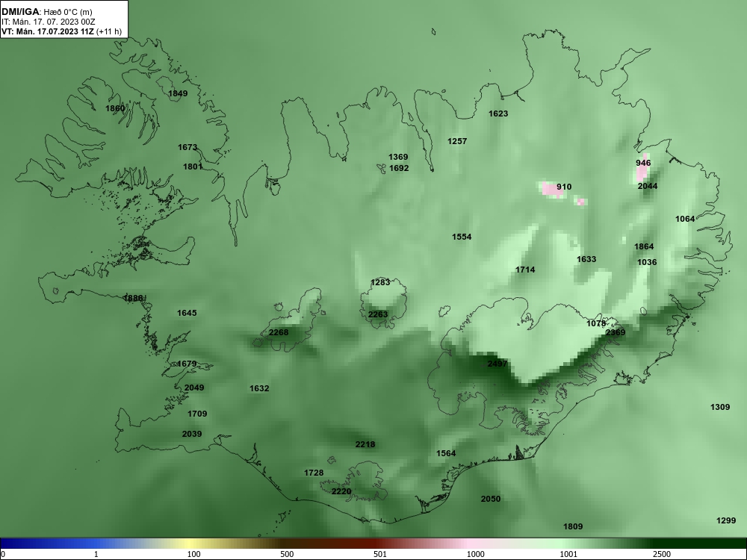Click the 2039 value on the southwest peninsula
This screenshot has width=747, height=560.
coord(192,435)
